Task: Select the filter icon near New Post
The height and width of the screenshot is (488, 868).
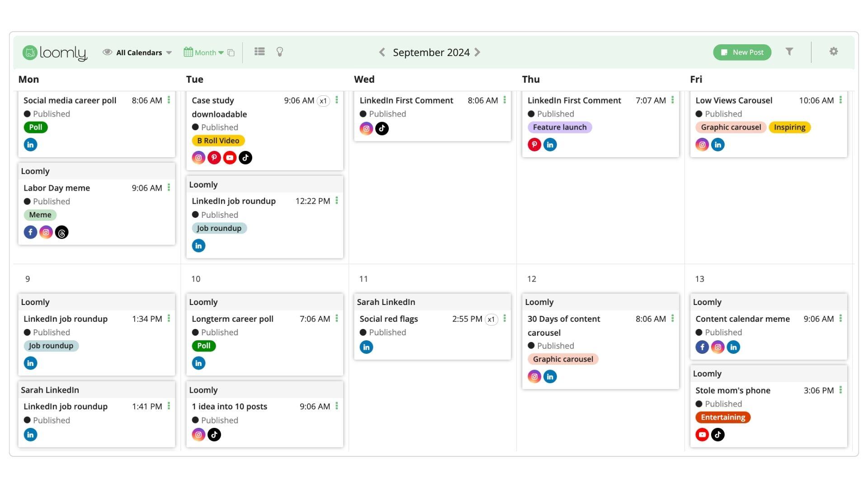Action: pyautogui.click(x=789, y=52)
